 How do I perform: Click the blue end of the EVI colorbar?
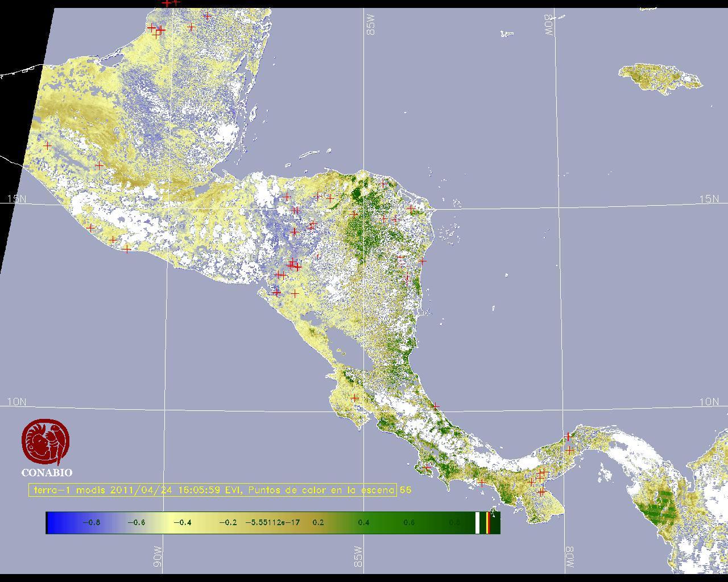click(x=57, y=522)
